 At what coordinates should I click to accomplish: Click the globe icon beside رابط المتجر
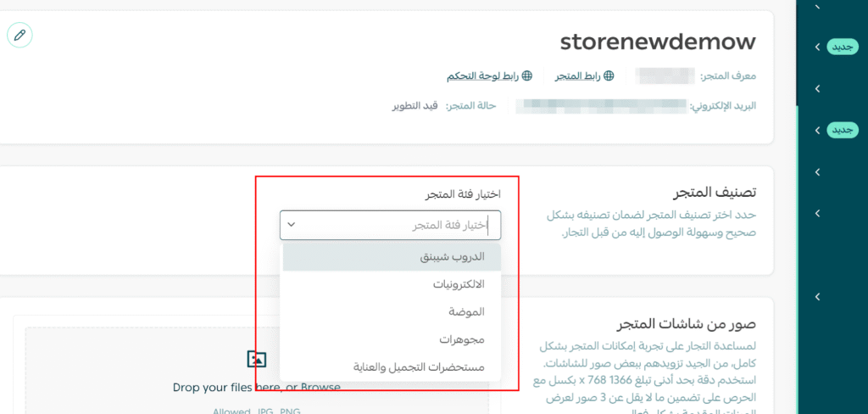(608, 76)
